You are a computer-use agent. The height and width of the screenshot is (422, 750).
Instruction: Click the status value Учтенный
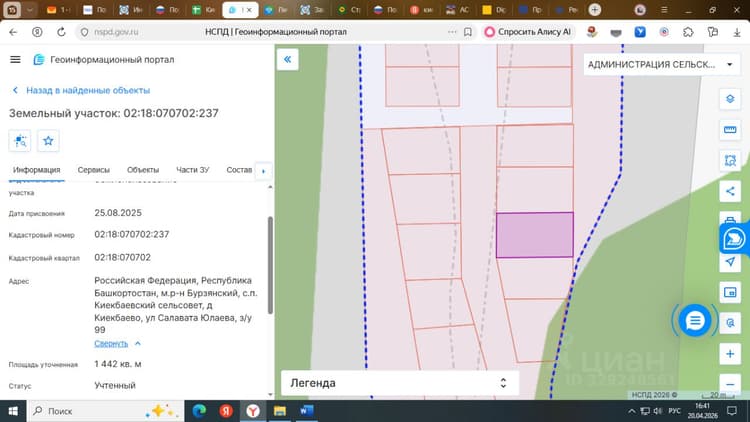coord(115,385)
